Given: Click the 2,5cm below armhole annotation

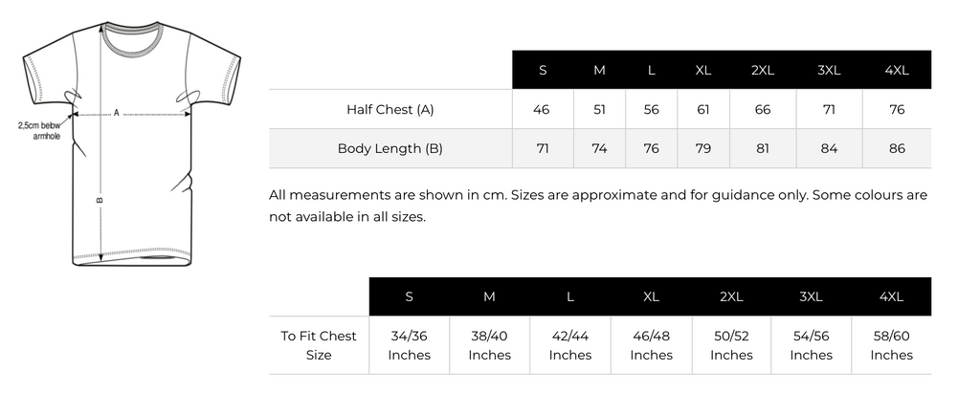Looking at the screenshot, I should pyautogui.click(x=39, y=130).
